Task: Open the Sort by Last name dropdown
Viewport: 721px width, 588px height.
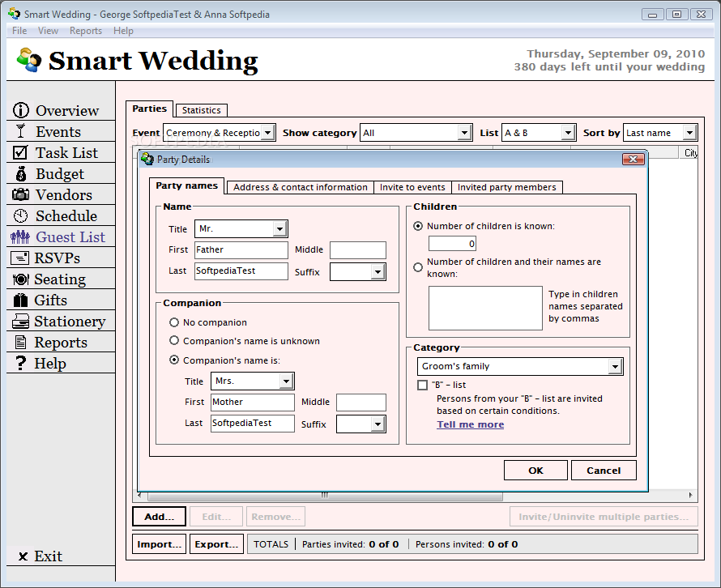Action: point(689,133)
